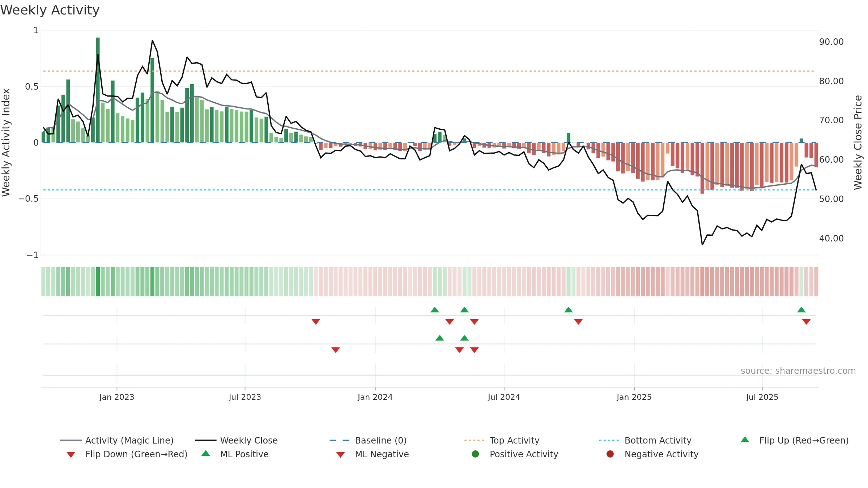868x488 pixels.
Task: Click the red ML Negative legend triangle
Action: pos(340,455)
